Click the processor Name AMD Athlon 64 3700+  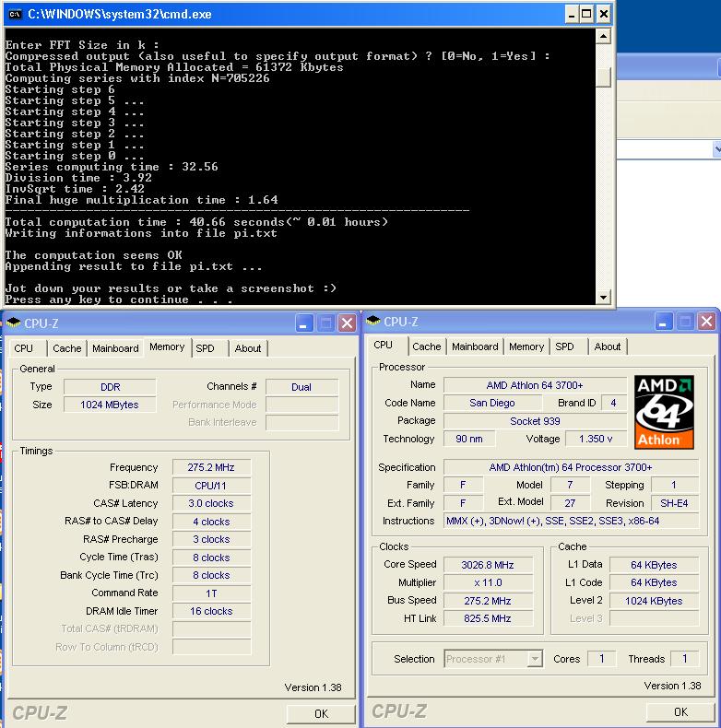tap(535, 385)
